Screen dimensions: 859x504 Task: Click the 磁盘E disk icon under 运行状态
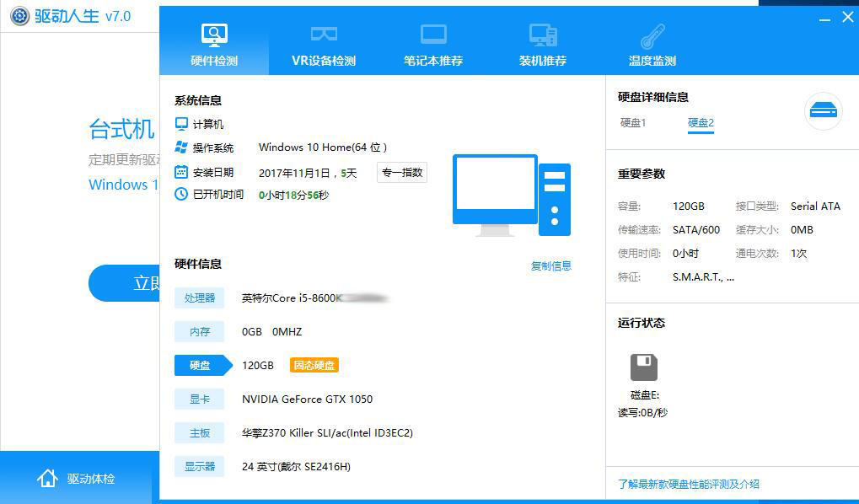643,367
